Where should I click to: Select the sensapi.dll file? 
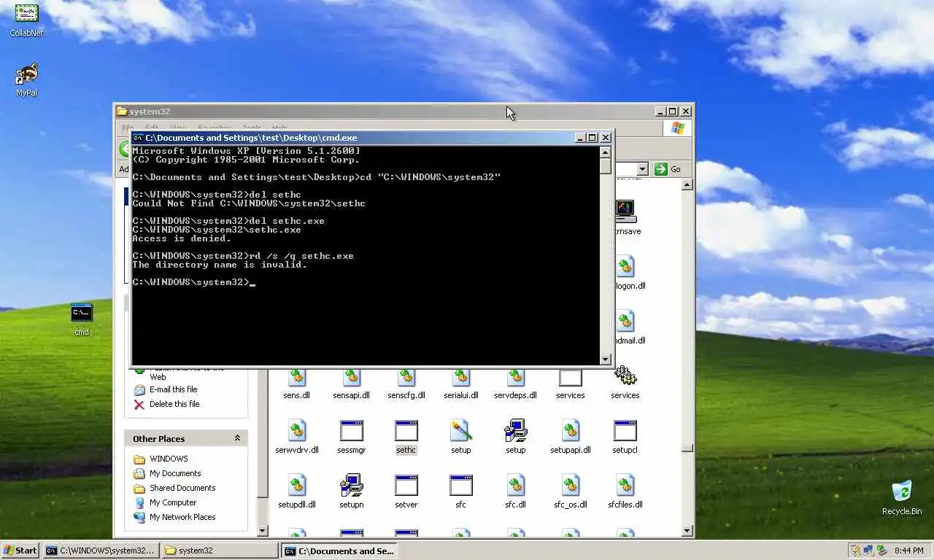point(352,384)
